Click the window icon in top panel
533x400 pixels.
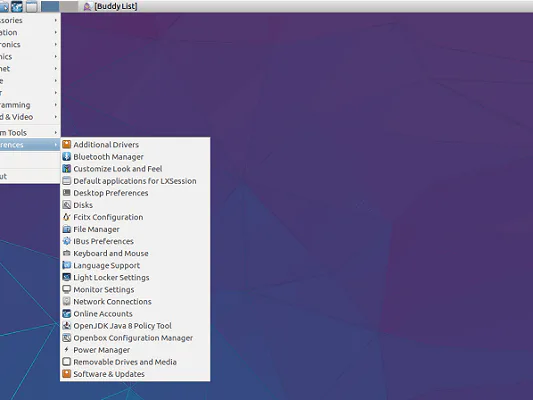(32, 6)
